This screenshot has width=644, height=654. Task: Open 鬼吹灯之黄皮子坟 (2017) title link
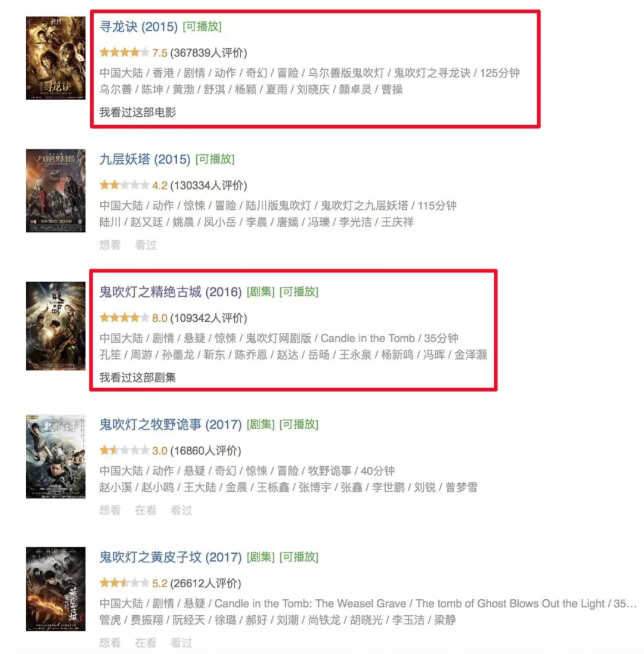(x=170, y=557)
